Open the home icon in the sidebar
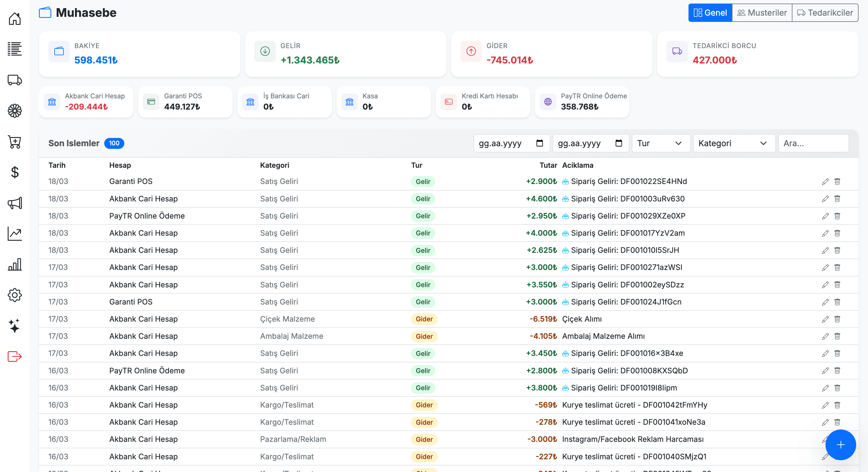The height and width of the screenshot is (472, 868). (14, 19)
